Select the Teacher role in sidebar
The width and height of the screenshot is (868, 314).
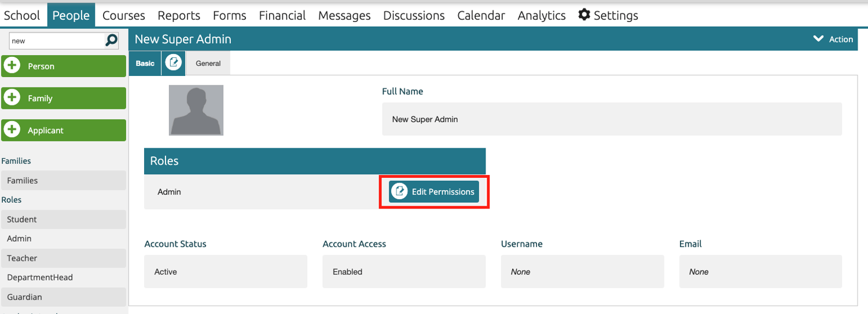[x=22, y=258]
